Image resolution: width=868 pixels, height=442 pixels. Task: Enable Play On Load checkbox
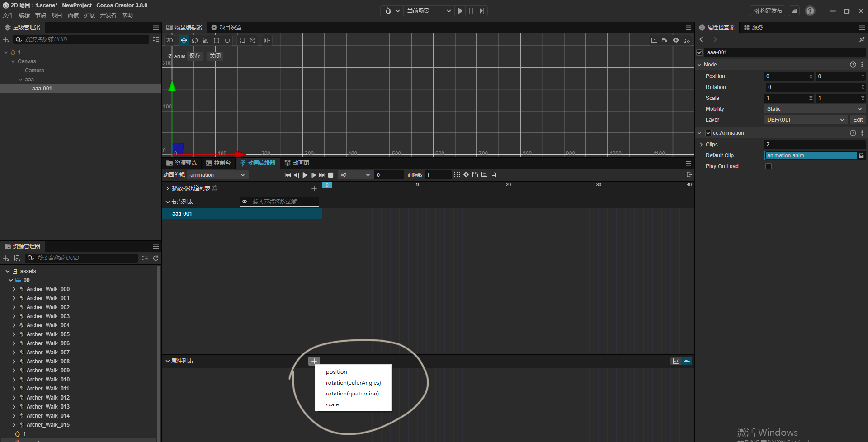pos(769,166)
